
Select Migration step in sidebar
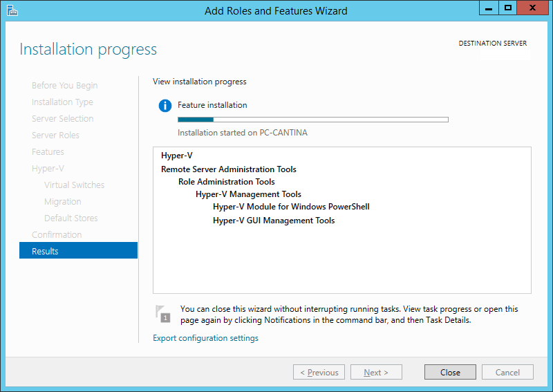[x=62, y=201]
